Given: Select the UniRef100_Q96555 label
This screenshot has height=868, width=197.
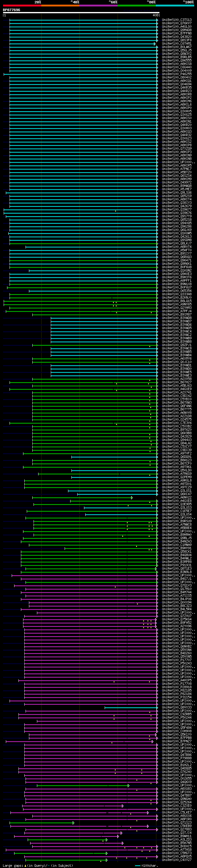Looking at the screenshot, I should tap(177, 61).
